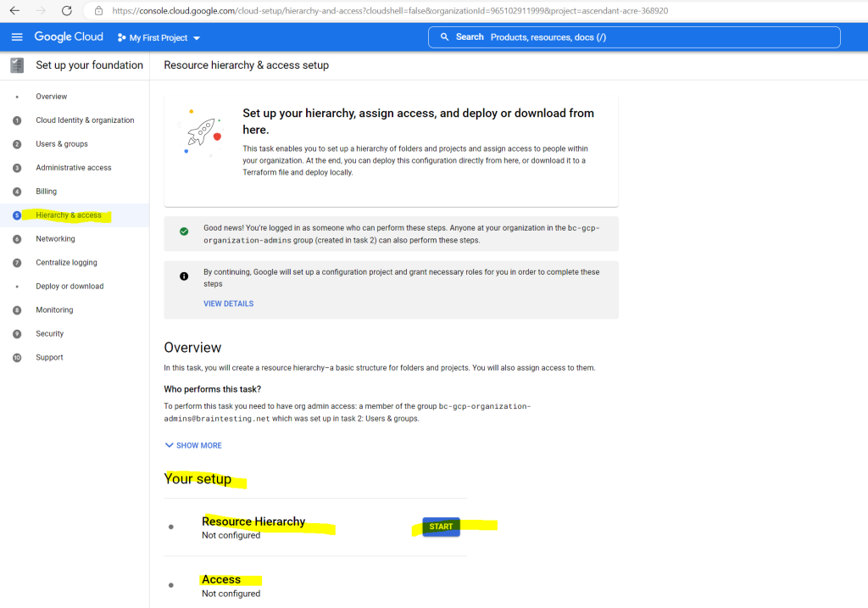The height and width of the screenshot is (608, 868).
Task: Click START for Resource Hierarchy
Action: 441,527
